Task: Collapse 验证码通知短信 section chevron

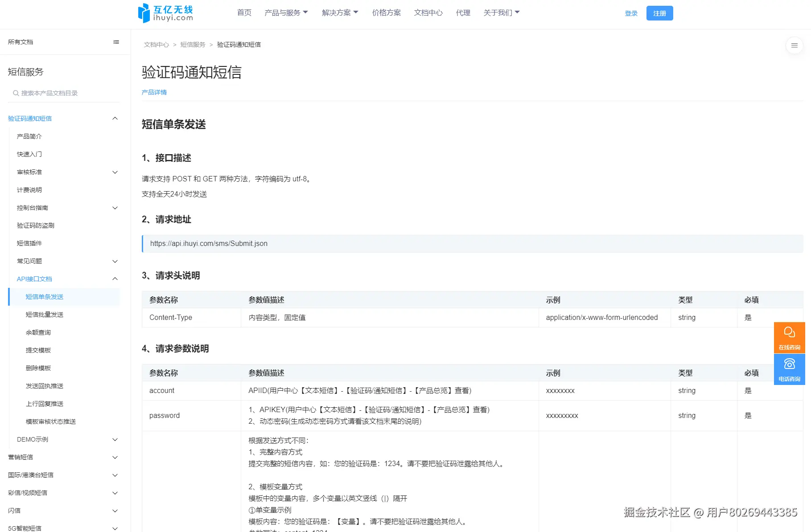Action: pos(115,119)
